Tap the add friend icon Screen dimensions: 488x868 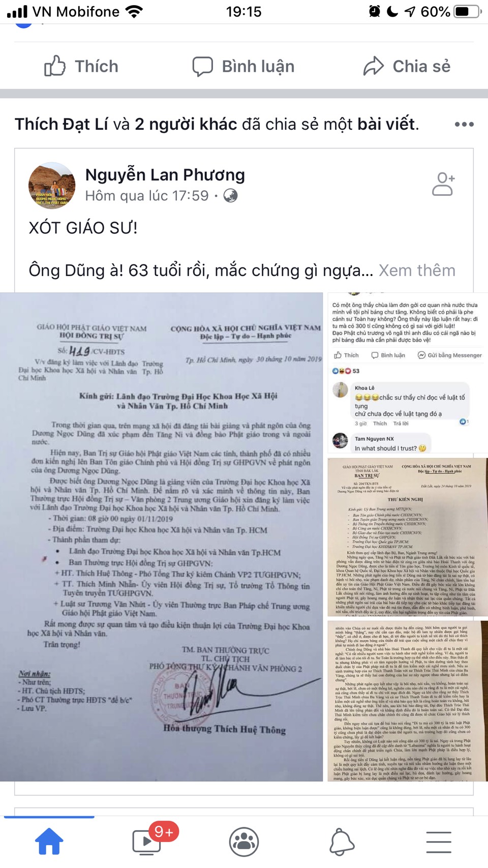click(x=443, y=184)
